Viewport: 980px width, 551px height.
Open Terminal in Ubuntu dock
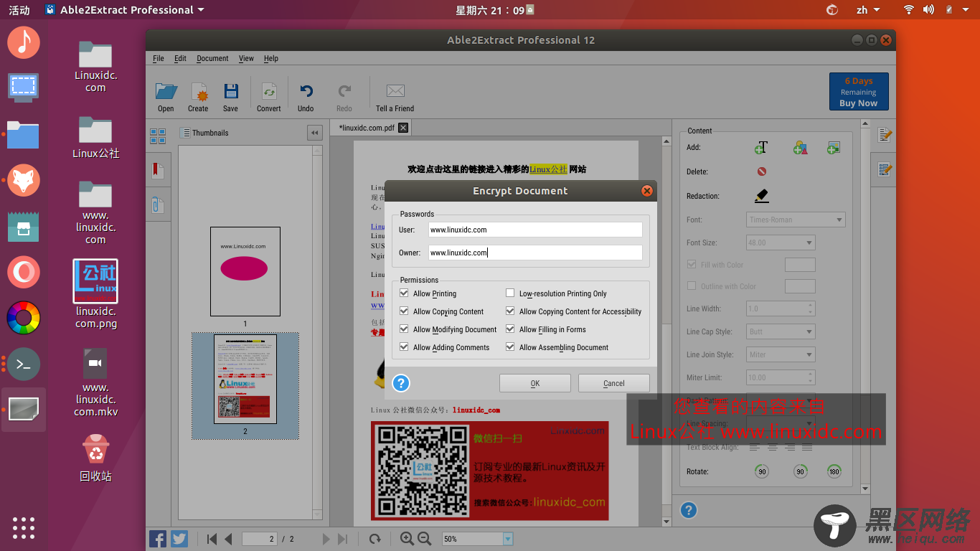pos(23,364)
